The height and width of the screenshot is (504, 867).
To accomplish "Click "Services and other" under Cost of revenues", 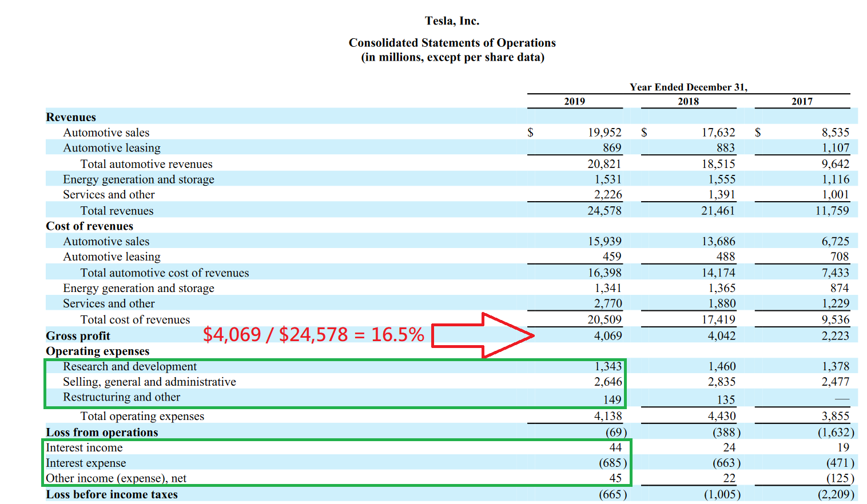I will tap(109, 304).
